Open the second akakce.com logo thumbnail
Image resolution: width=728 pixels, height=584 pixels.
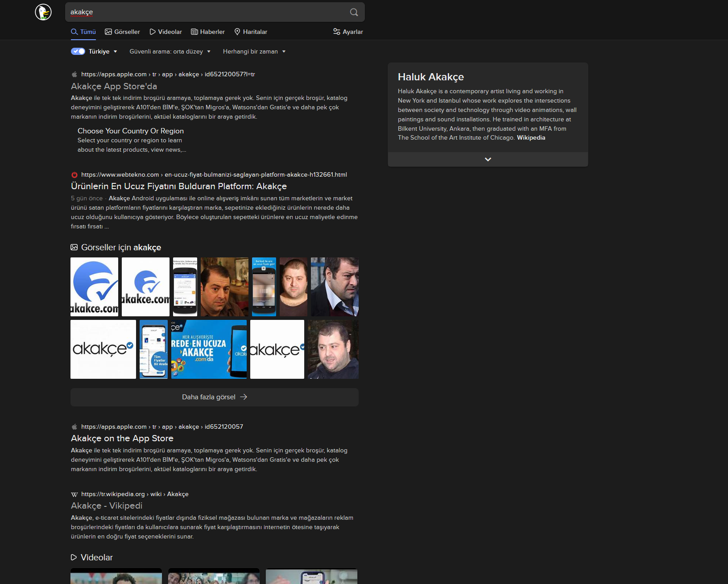pos(146,287)
